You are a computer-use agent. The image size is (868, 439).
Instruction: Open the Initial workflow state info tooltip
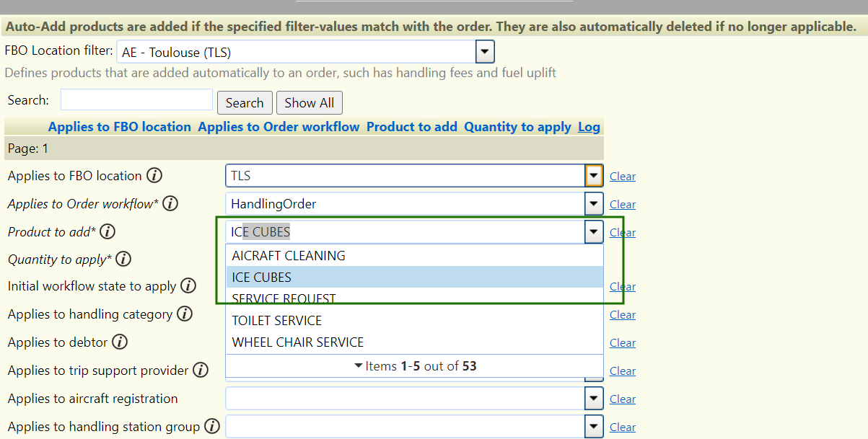(x=187, y=285)
